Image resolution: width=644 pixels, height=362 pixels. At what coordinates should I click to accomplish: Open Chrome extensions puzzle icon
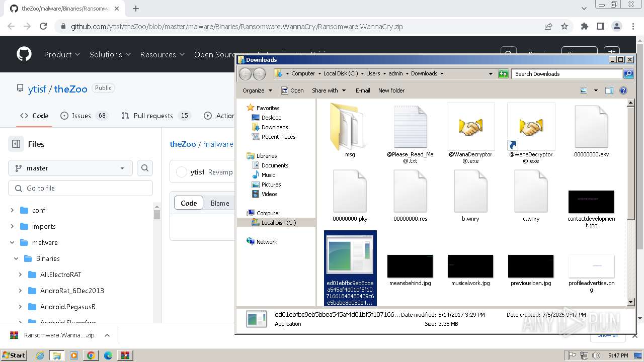(584, 26)
